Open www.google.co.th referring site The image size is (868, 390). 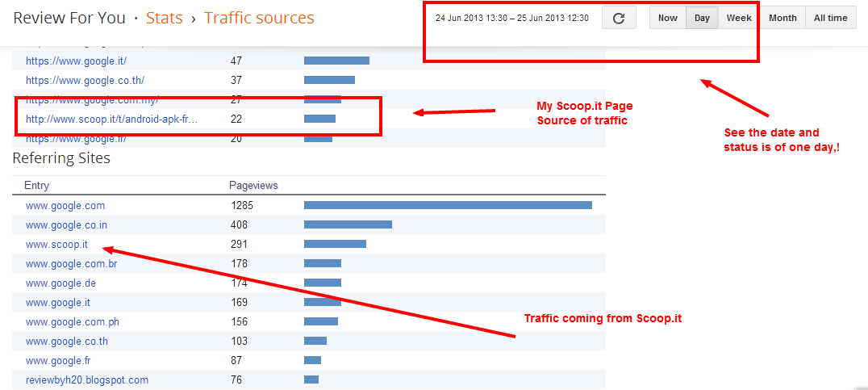[67, 342]
